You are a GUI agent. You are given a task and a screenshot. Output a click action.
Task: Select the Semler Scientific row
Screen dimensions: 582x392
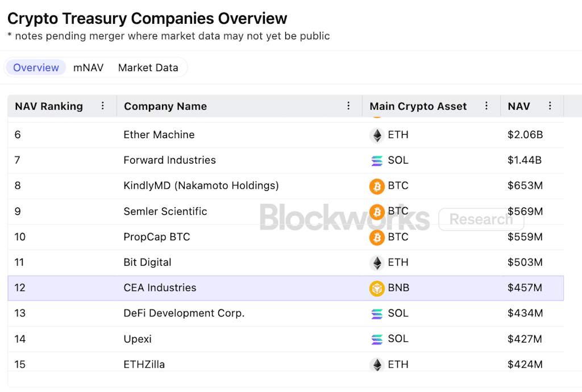point(165,211)
